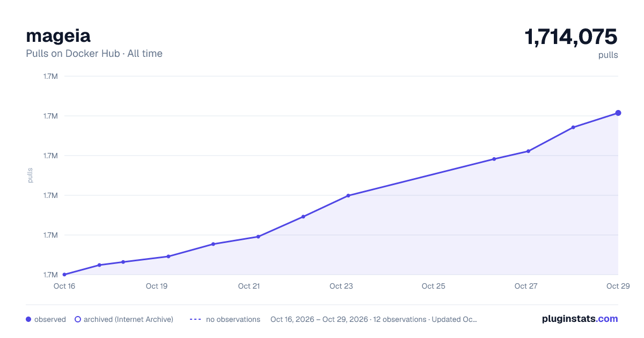
Task: Open the pluginstats.com link
Action: coord(580,319)
